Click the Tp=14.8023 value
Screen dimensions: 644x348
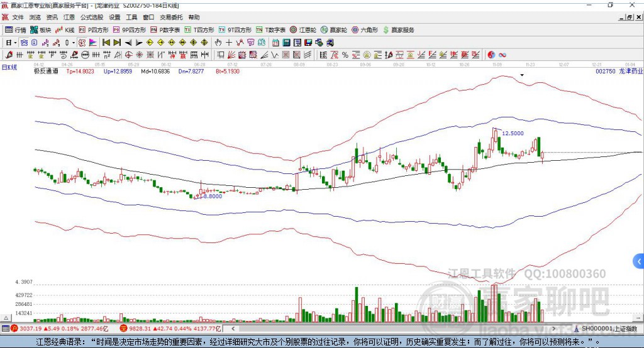tap(80, 71)
